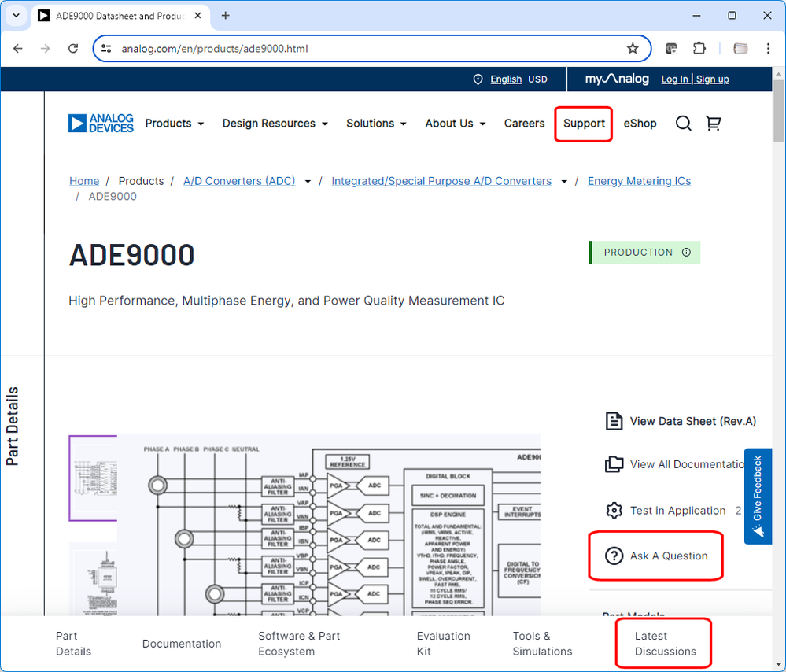Expand the Products navigation menu
This screenshot has height=672, width=786.
pos(175,124)
